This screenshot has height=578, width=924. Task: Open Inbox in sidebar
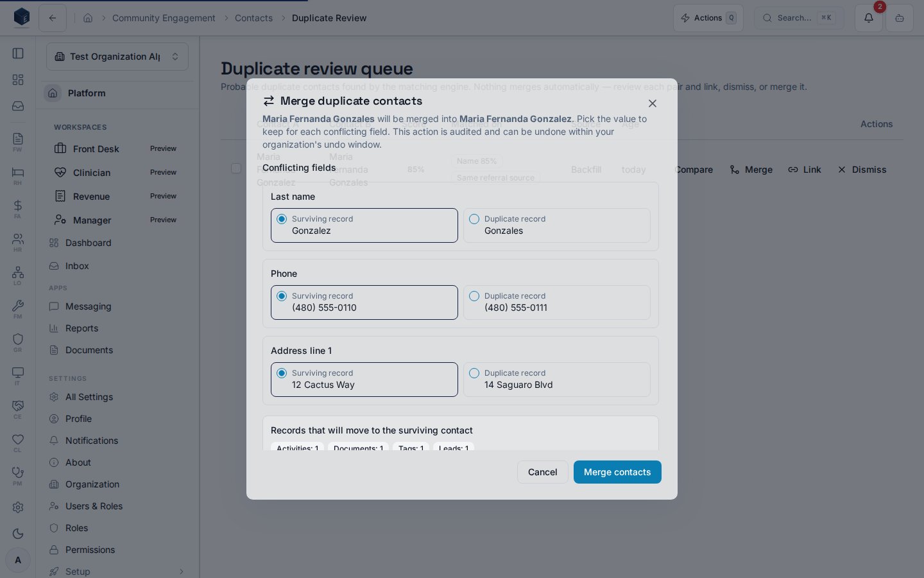[117, 266]
